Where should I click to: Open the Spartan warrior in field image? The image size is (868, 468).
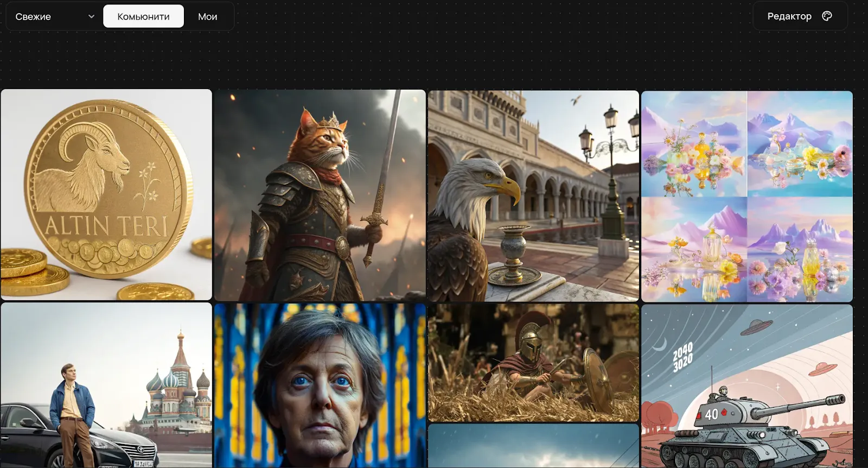(x=533, y=362)
